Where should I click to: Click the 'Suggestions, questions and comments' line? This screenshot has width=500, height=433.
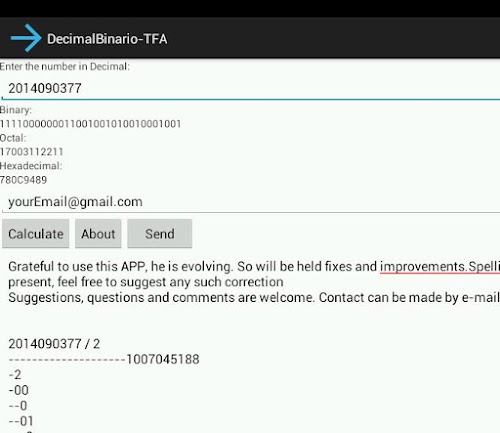tap(254, 297)
